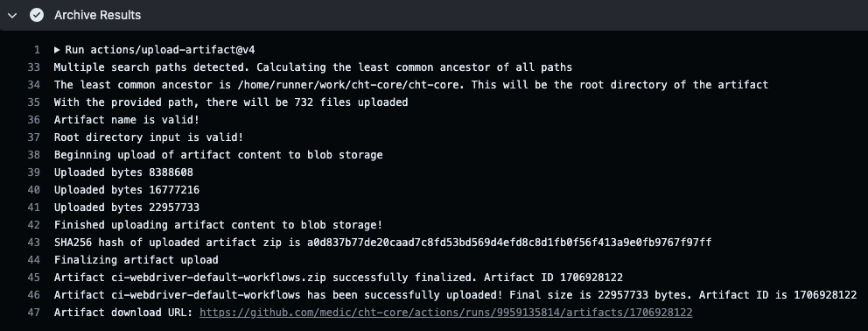Select log line number 45

(34, 278)
